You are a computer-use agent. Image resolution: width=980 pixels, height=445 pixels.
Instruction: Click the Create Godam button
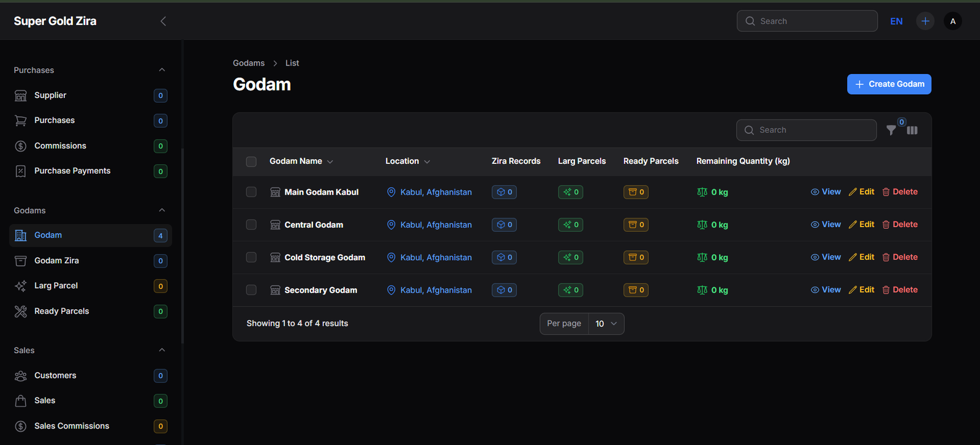(889, 84)
